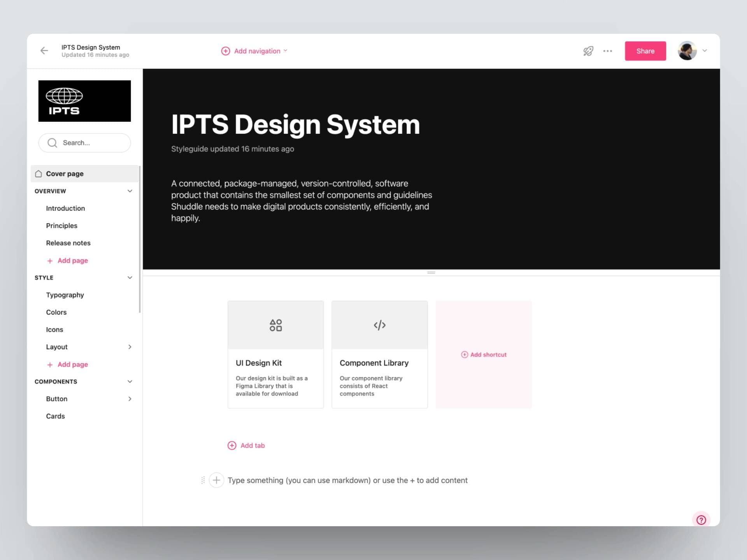Image resolution: width=747 pixels, height=560 pixels.
Task: Collapse the COMPONENTS section
Action: (130, 381)
